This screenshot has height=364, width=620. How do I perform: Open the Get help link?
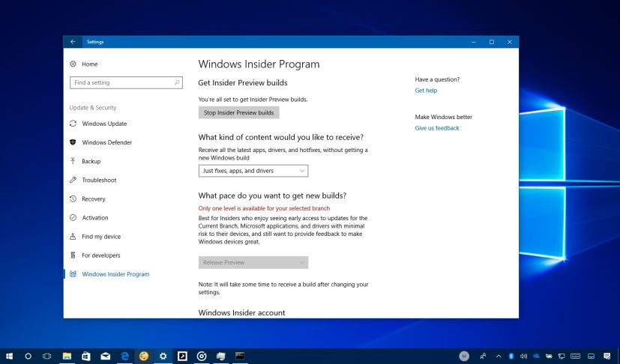pyautogui.click(x=426, y=91)
